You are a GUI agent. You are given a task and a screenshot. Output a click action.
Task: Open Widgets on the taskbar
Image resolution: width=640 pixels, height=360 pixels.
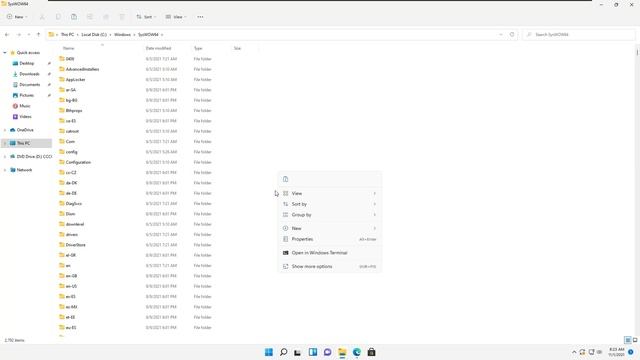(313, 352)
